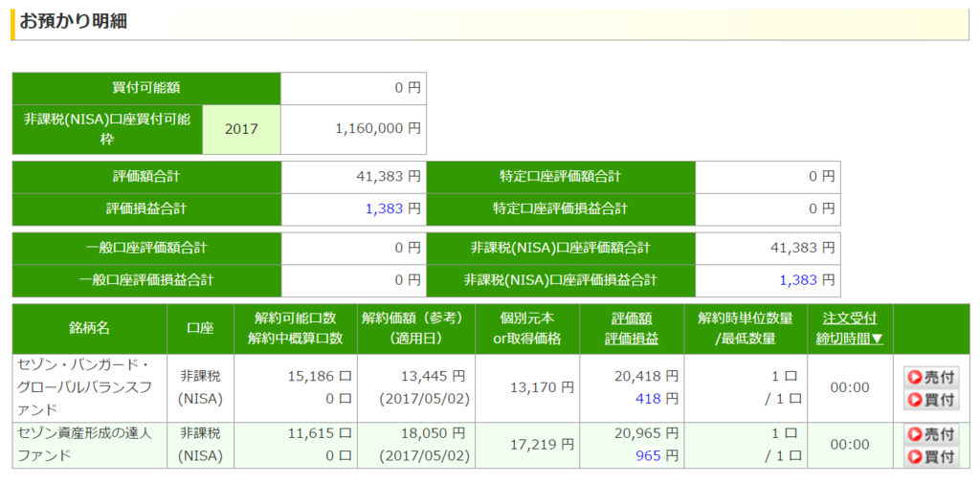Click 買付 for セゾン・バンガード・グローバルバランスファンド

[x=930, y=400]
